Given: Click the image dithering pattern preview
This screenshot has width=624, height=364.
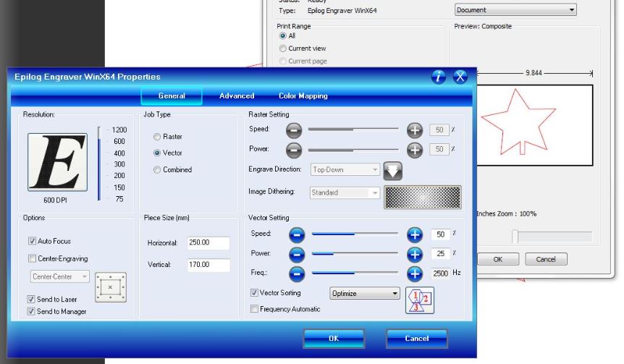Looking at the screenshot, I should pyautogui.click(x=423, y=197).
